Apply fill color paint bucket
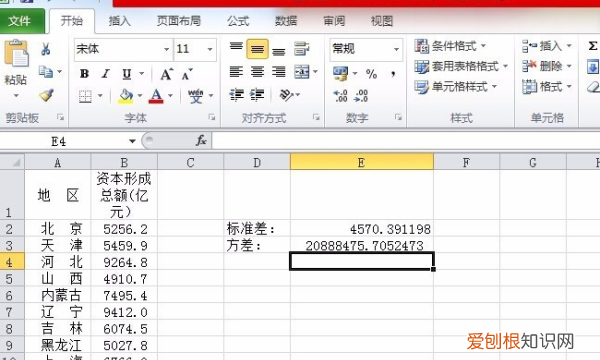This screenshot has height=360, width=600. pos(126,96)
